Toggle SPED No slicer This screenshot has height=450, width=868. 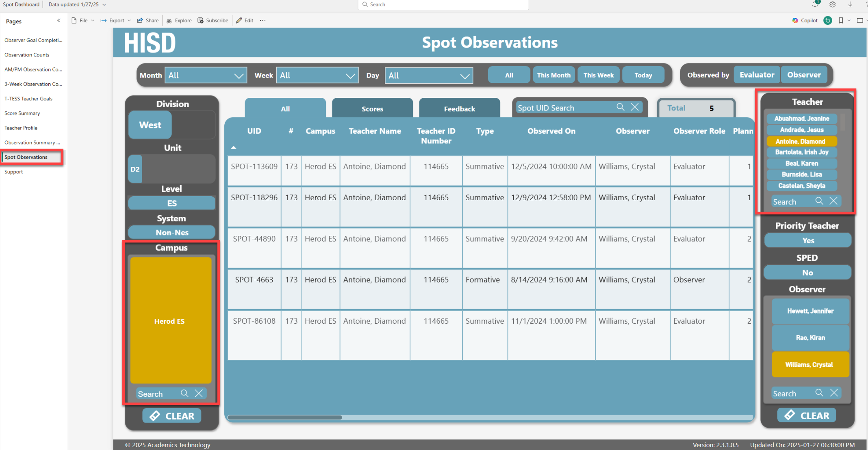807,272
